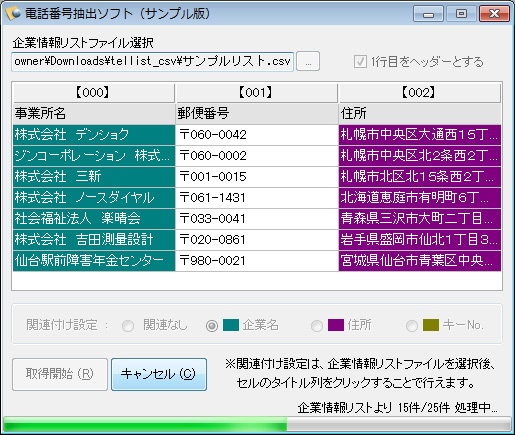Click the 事業所名 title cell

pos(94,114)
